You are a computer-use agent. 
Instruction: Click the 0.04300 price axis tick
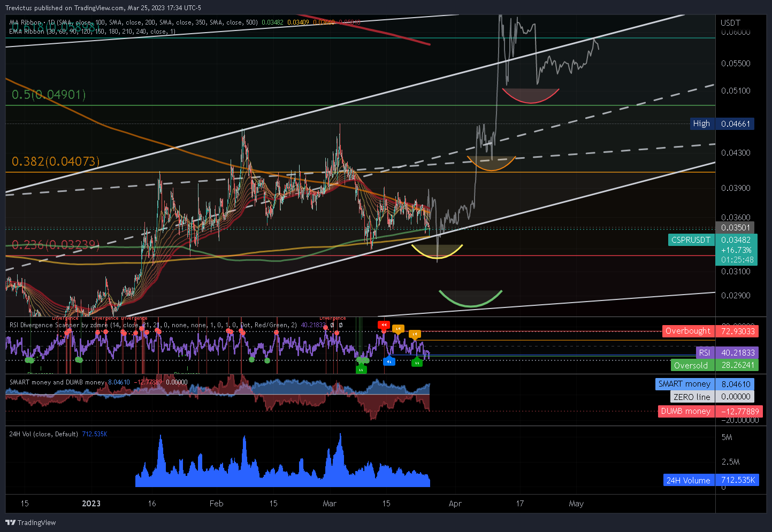(x=736, y=152)
